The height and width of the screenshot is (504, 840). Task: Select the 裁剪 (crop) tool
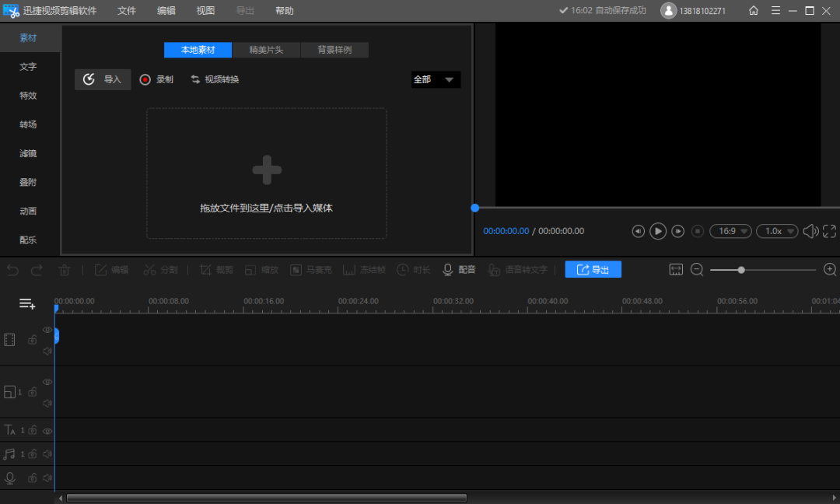pyautogui.click(x=215, y=269)
